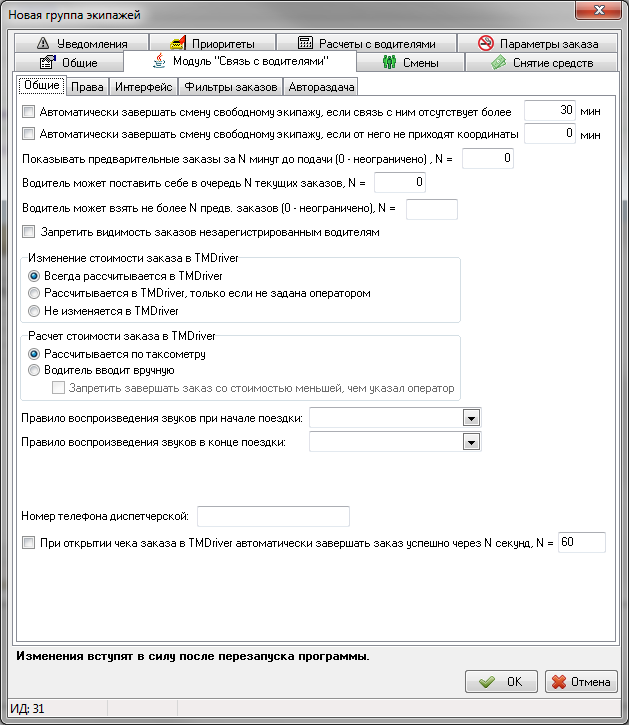Click the red cross icon on Отмена button
629x725 pixels.
point(559,682)
